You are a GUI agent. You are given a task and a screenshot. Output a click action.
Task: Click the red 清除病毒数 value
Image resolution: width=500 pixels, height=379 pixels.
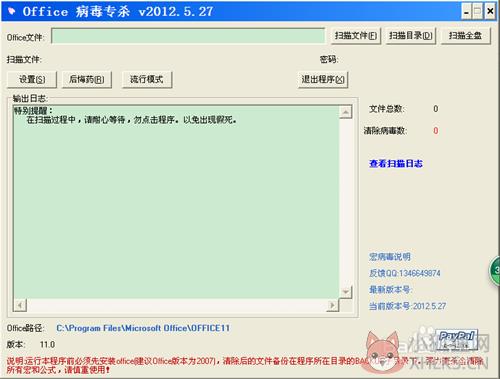[x=436, y=130]
